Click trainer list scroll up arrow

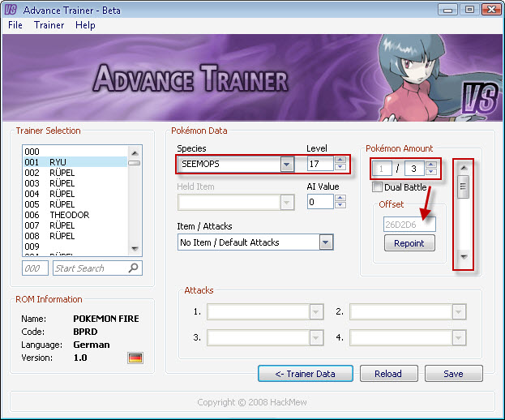[x=135, y=152]
